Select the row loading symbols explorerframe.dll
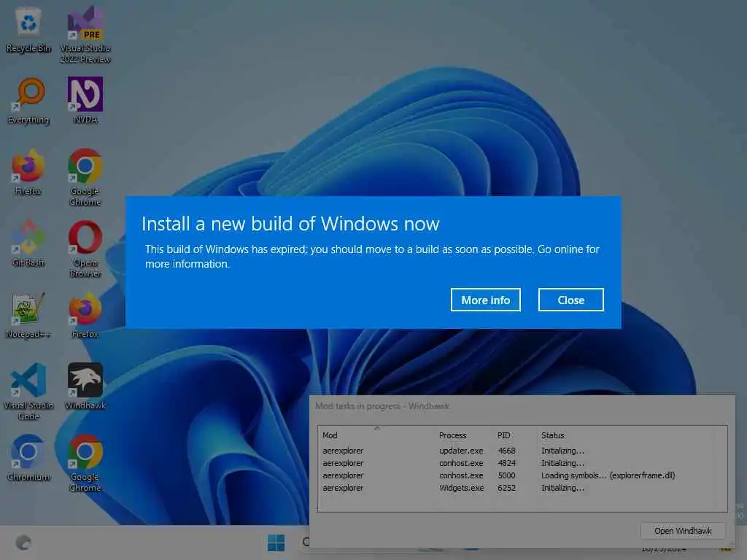The image size is (747, 560). point(522,475)
